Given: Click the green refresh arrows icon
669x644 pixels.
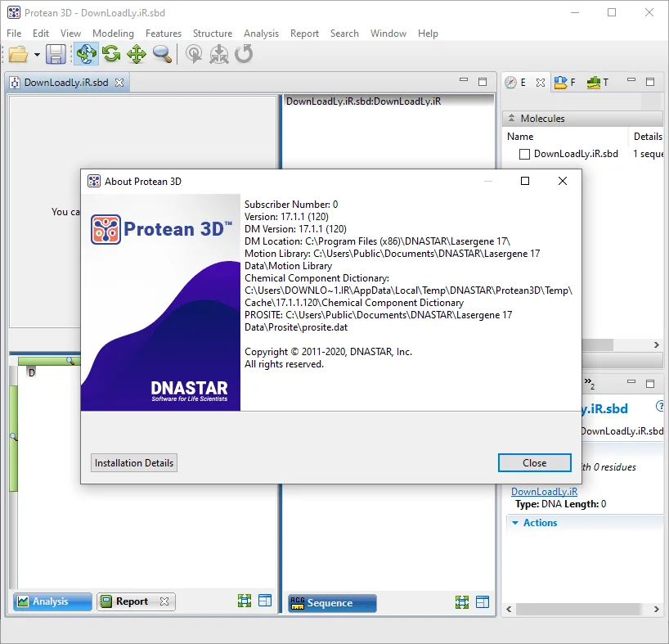Looking at the screenshot, I should click(111, 54).
